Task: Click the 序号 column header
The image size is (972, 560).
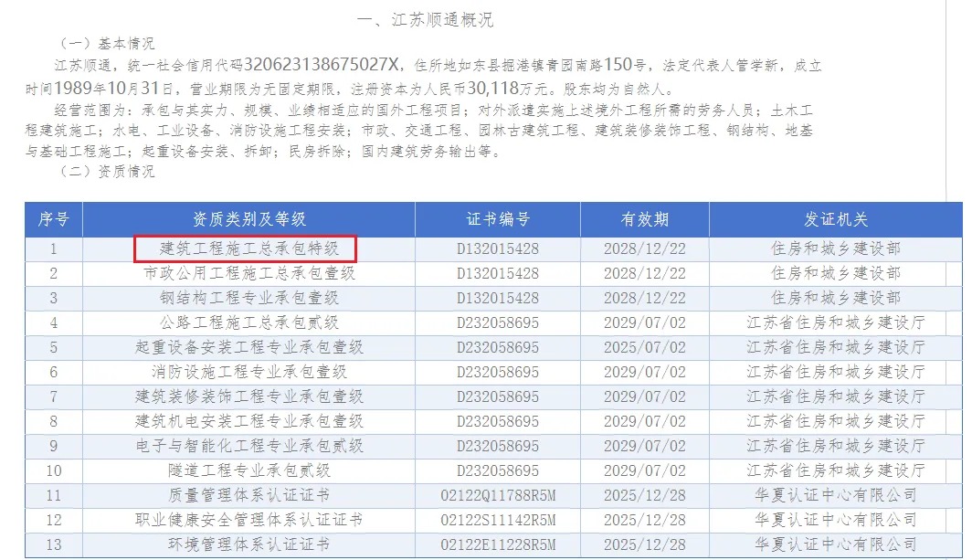Action: [x=53, y=219]
